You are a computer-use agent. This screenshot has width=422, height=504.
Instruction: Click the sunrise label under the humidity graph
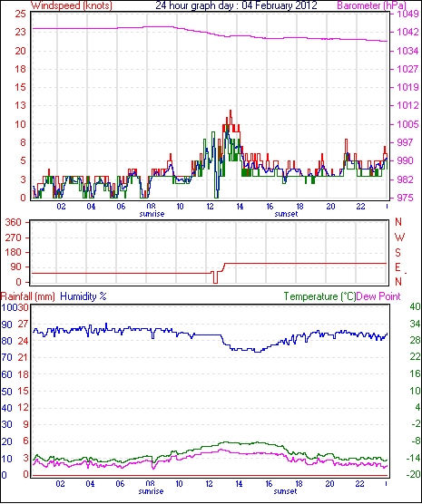click(x=151, y=491)
